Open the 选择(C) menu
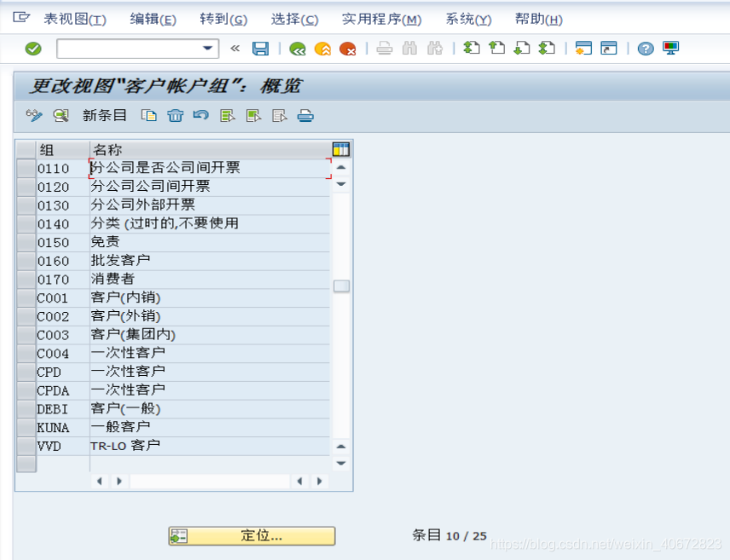Screen dimensions: 730x560 [x=295, y=19]
